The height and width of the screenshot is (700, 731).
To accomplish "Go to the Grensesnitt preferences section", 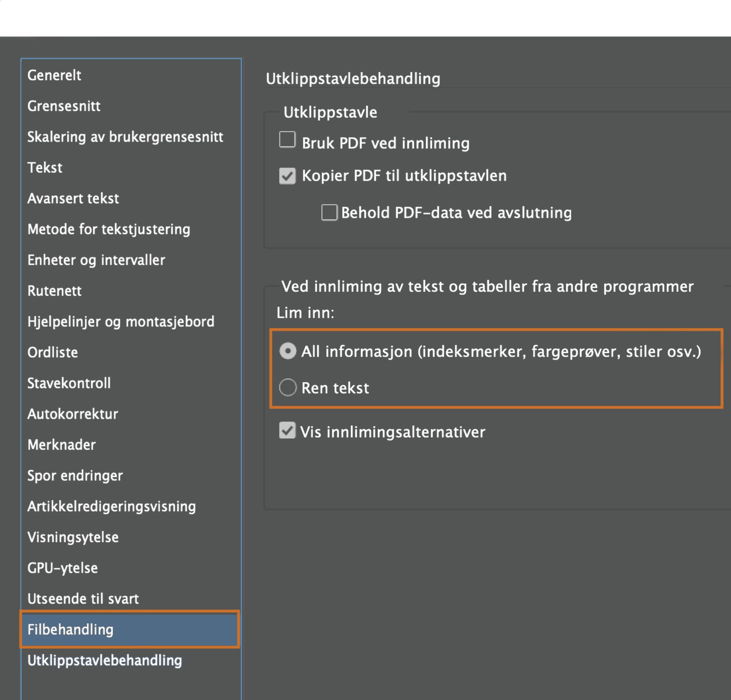I will pyautogui.click(x=64, y=106).
